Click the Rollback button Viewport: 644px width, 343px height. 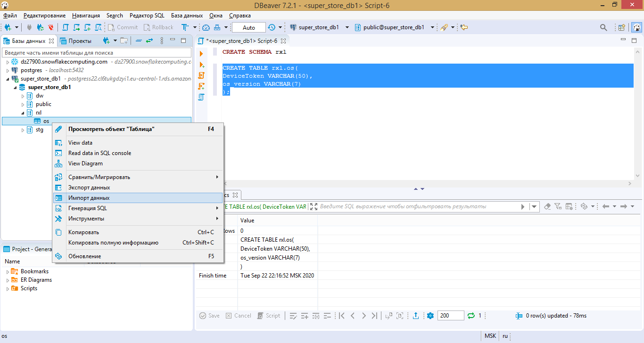point(158,27)
